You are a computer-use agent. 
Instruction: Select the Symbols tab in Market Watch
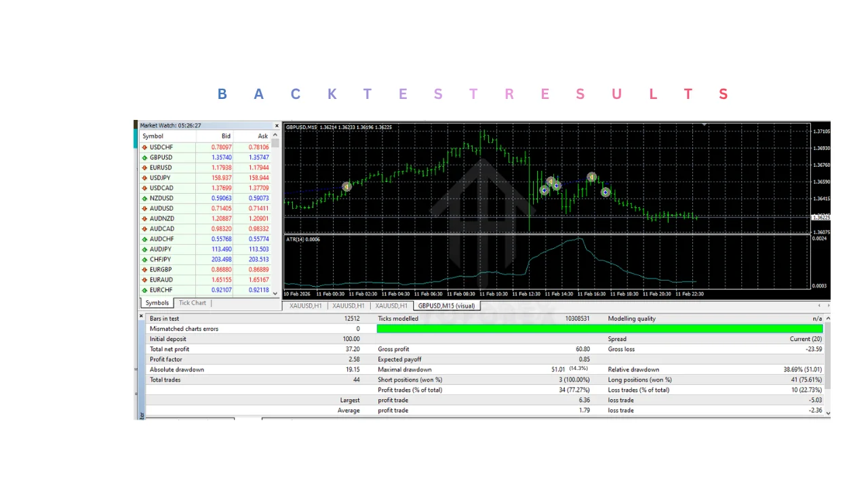(x=157, y=303)
